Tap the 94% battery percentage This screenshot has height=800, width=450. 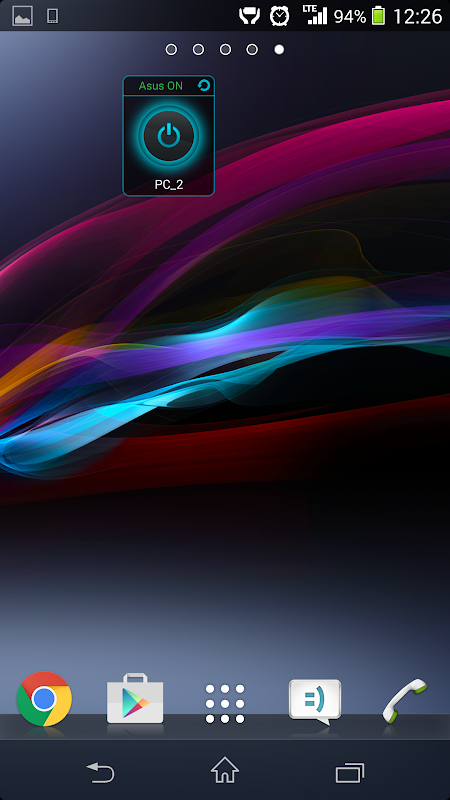point(350,17)
